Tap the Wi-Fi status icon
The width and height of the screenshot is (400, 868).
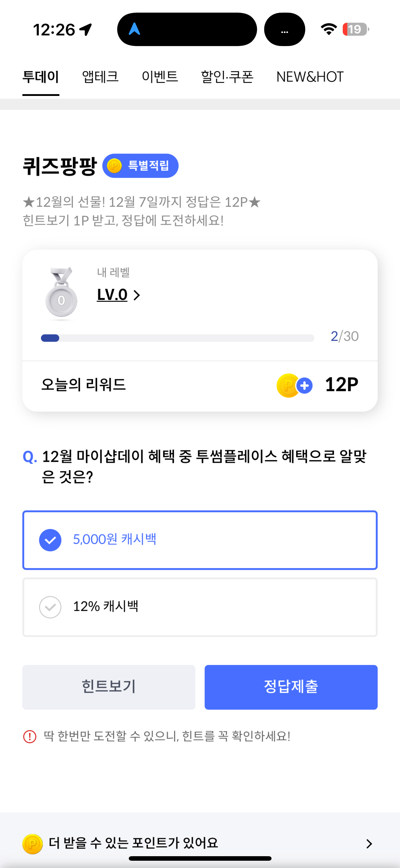[329, 29]
